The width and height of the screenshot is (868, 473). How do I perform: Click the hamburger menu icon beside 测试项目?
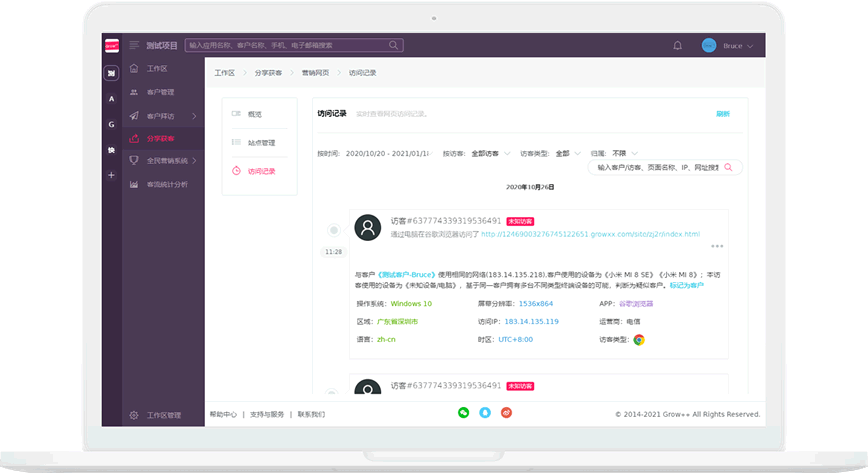tap(134, 45)
